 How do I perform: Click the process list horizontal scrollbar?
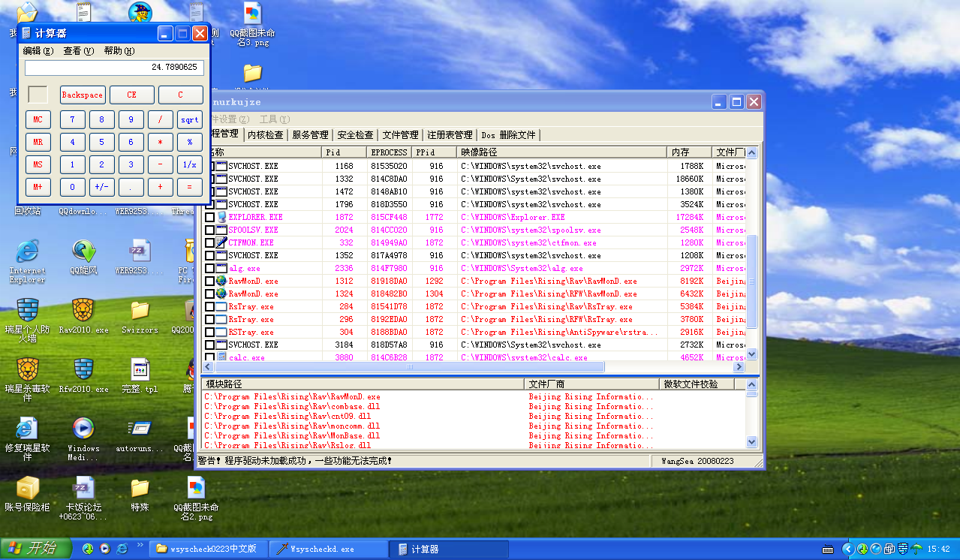410,367
